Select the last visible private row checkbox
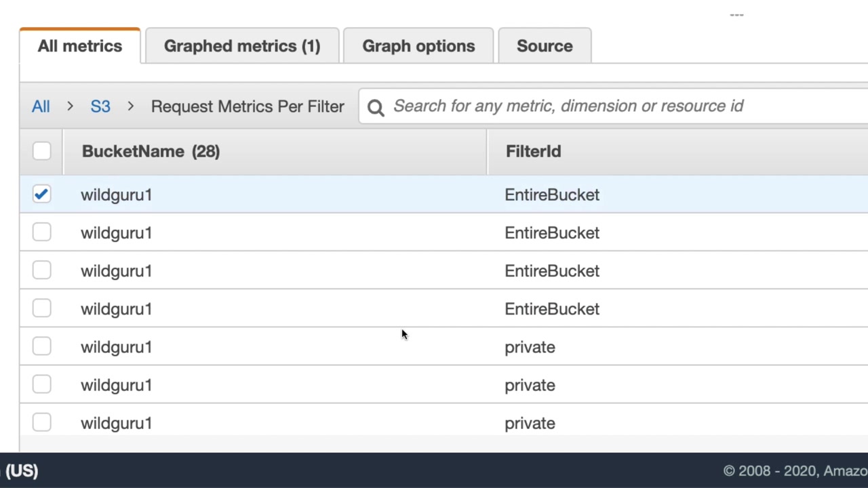 (41, 422)
